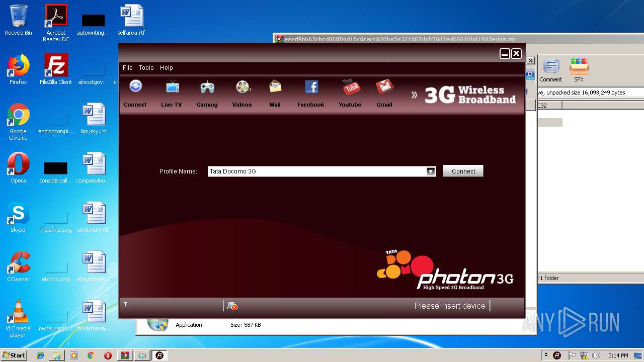This screenshot has height=362, width=644.
Task: Open Acrobat Reader DC desktop shortcut
Action: pyautogui.click(x=56, y=23)
